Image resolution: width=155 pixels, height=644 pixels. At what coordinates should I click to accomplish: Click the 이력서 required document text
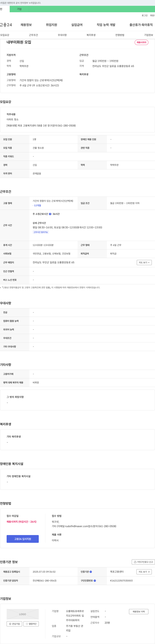[55, 541]
